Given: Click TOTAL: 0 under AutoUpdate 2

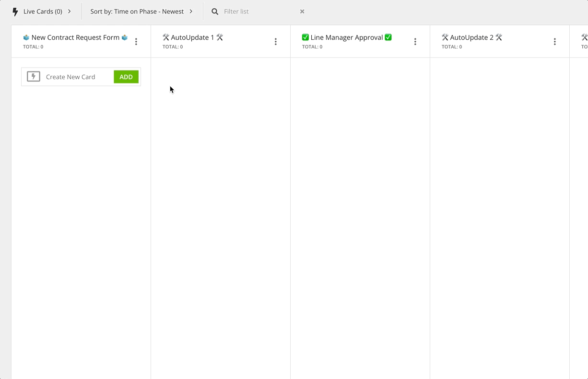Looking at the screenshot, I should click(x=452, y=47).
